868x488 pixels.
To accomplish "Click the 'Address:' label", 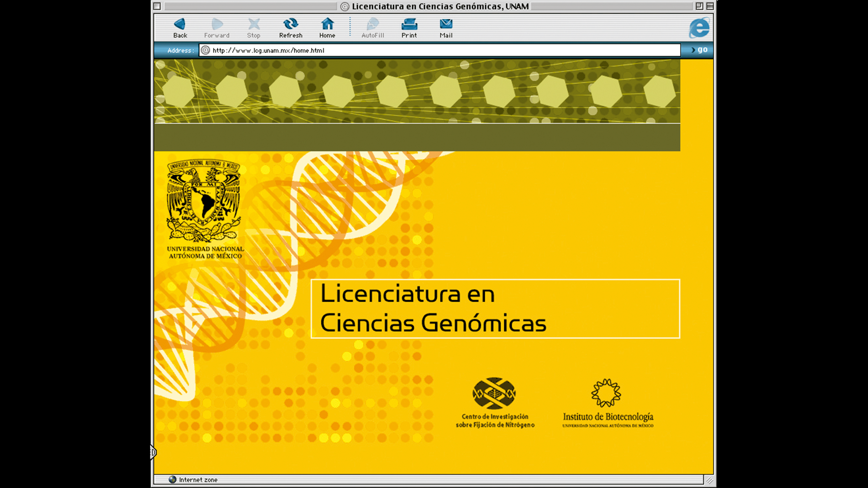I will click(181, 51).
